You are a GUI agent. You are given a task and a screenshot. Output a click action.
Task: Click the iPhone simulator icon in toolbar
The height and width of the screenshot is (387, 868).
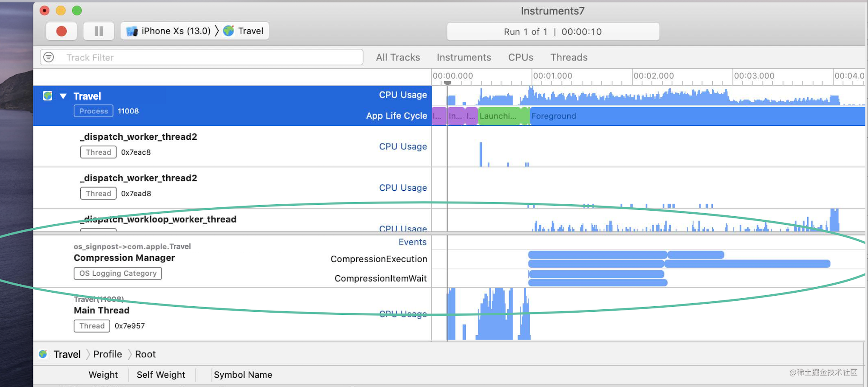[x=132, y=31]
